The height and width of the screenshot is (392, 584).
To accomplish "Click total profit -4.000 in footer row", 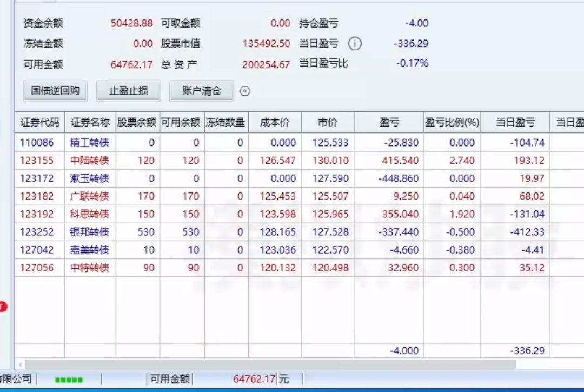I will (404, 350).
